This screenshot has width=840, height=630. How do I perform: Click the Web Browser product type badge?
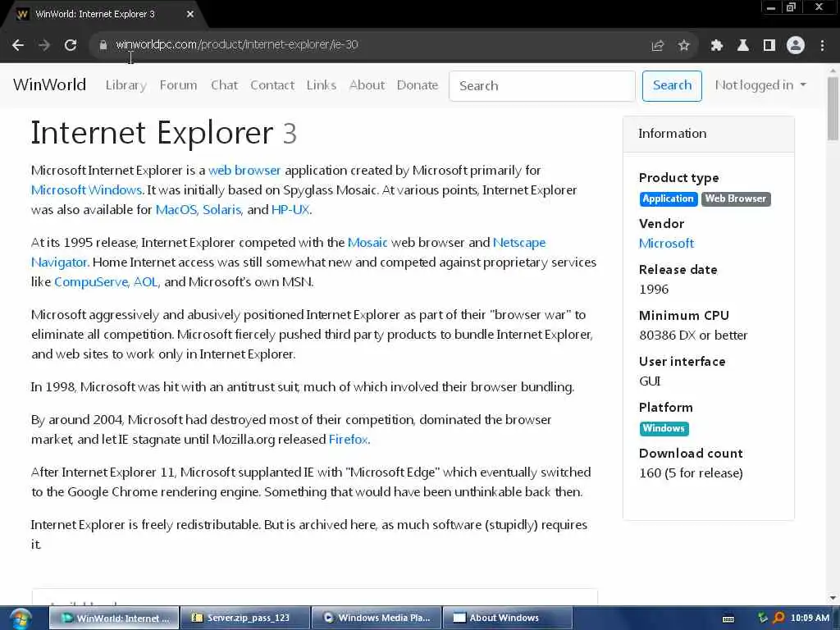pyautogui.click(x=736, y=199)
